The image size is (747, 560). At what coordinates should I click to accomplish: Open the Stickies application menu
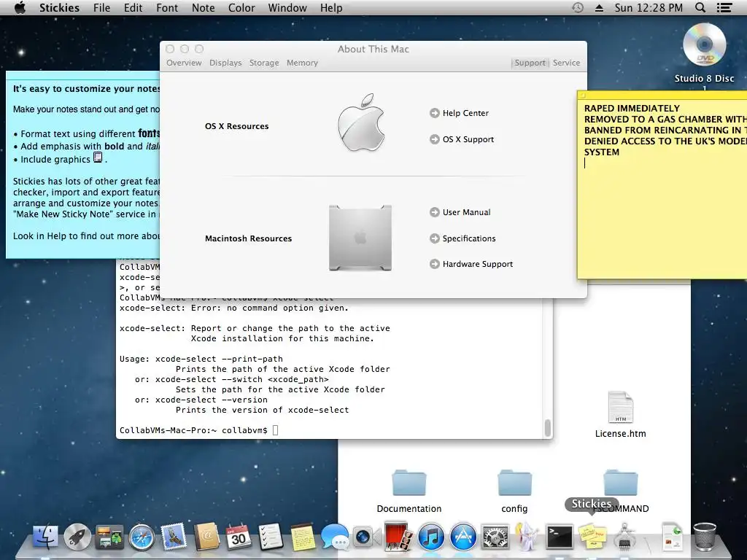pos(59,7)
